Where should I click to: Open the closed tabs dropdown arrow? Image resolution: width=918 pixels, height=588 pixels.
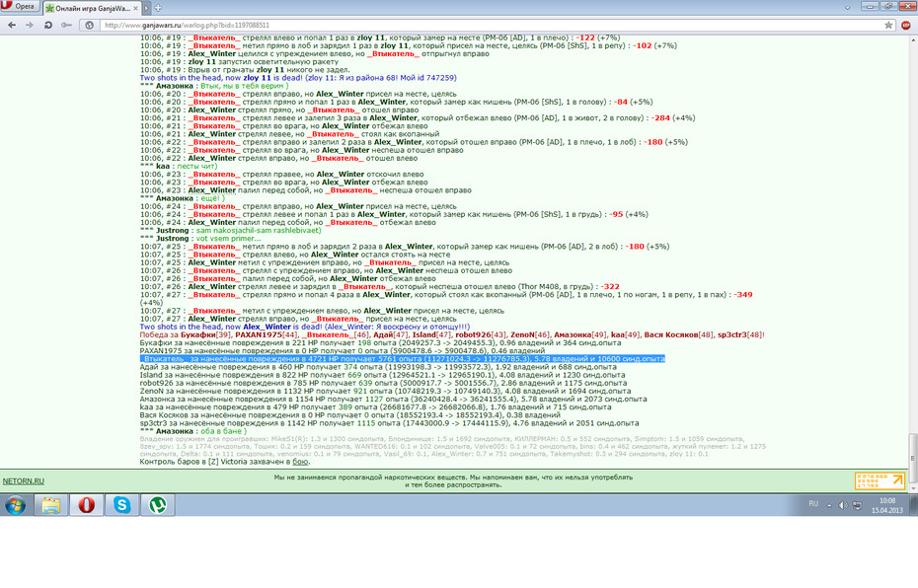[x=847, y=8]
